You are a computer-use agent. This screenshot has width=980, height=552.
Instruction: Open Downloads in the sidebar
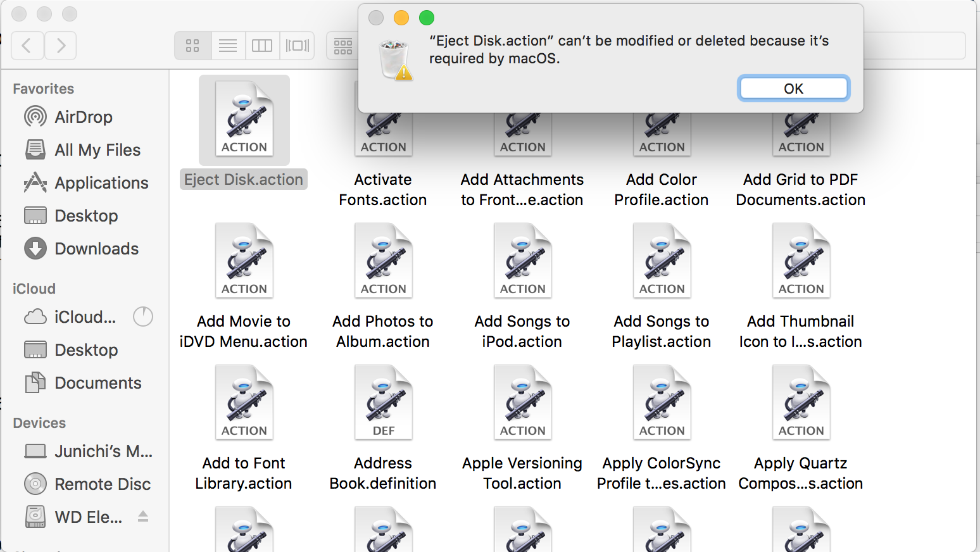(x=81, y=249)
